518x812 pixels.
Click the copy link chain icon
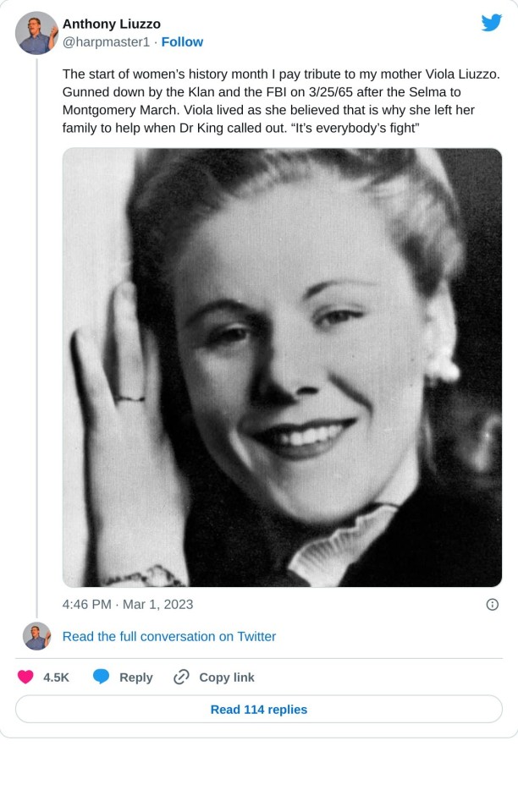pos(181,677)
